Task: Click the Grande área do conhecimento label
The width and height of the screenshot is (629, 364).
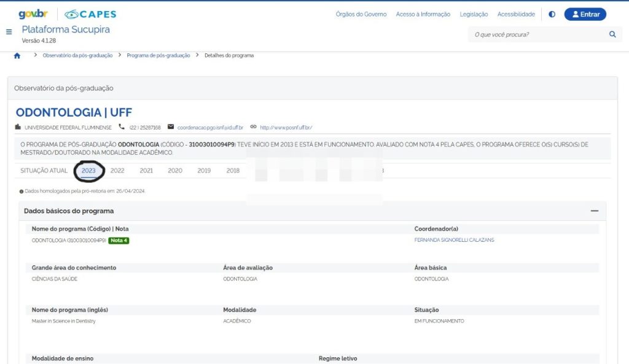Action: (74, 268)
